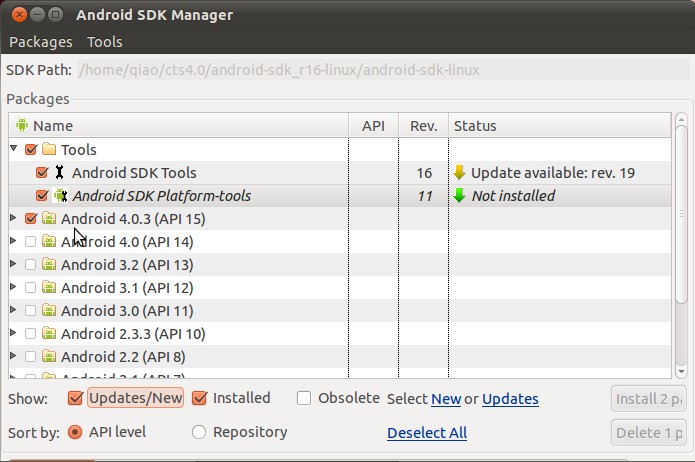Click the green Not installed arrow icon

pos(459,196)
